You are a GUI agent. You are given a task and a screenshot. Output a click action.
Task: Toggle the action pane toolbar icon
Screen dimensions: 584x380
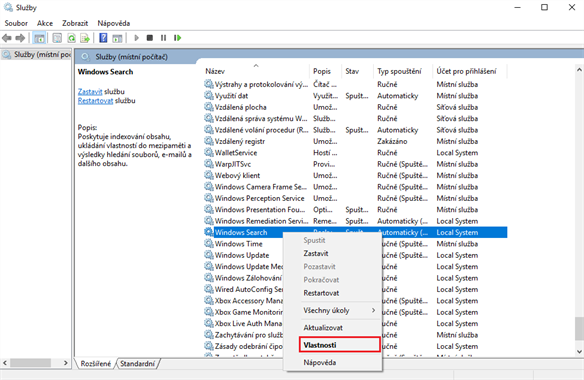(x=117, y=38)
